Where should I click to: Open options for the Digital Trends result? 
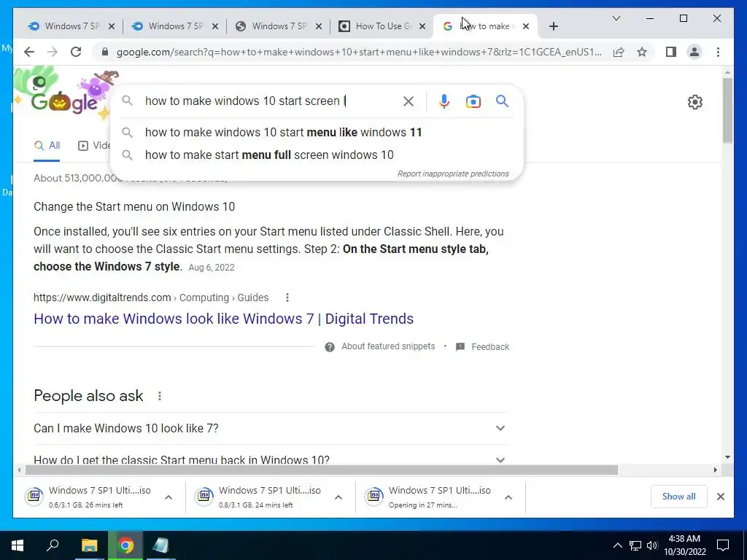[x=287, y=297]
